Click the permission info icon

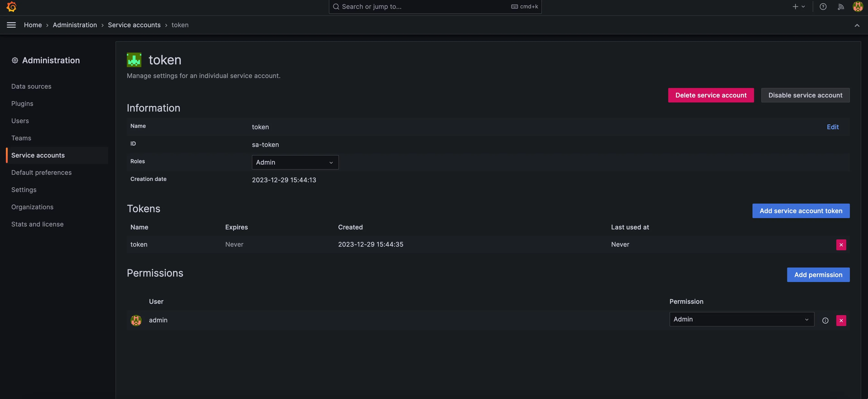point(825,320)
